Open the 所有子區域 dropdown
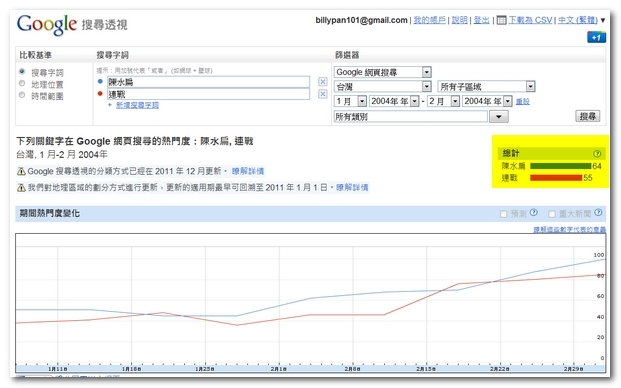The height and width of the screenshot is (388, 621). (x=486, y=86)
